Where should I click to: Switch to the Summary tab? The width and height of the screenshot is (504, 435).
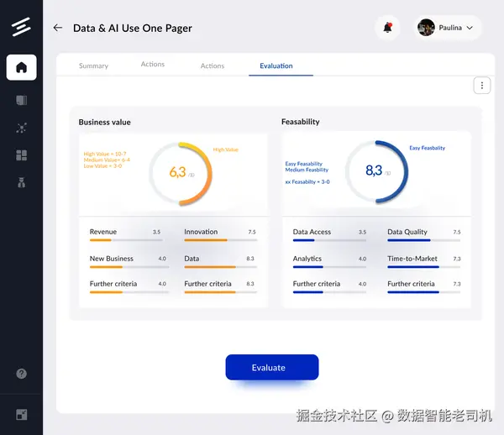click(x=93, y=66)
